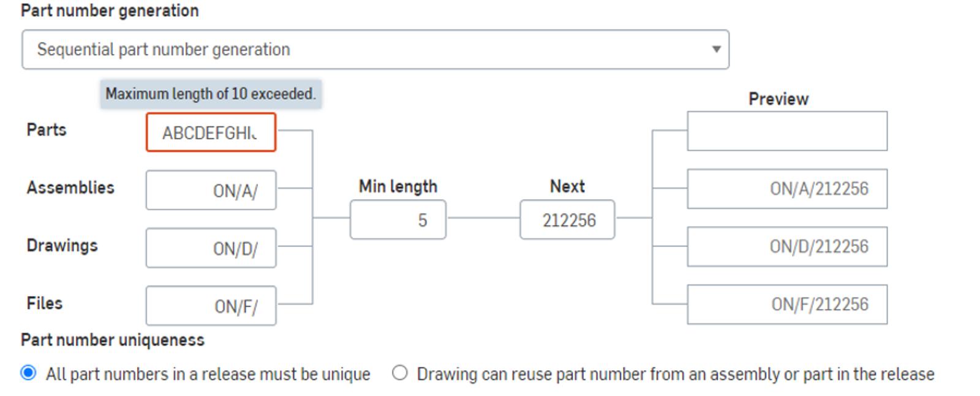The height and width of the screenshot is (396, 980).
Task: Click the Parts row label
Action: click(47, 130)
